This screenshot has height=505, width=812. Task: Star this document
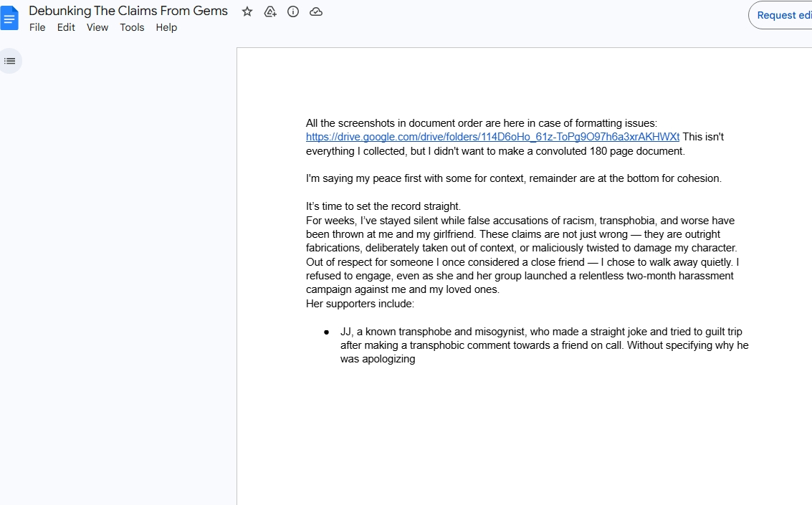[247, 11]
